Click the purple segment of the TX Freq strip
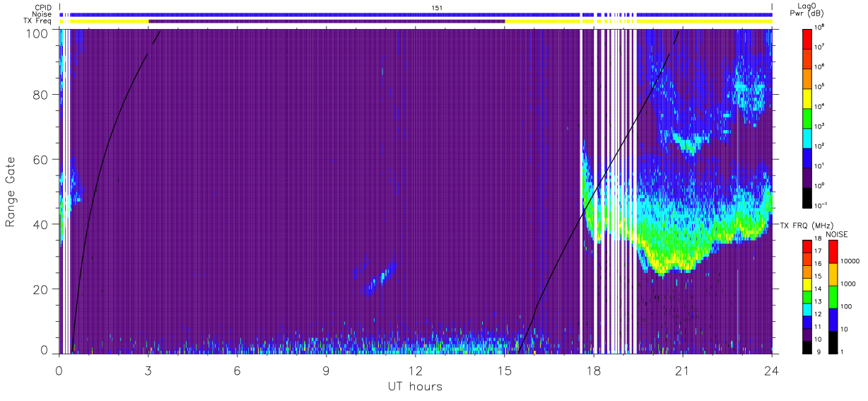The width and height of the screenshot is (868, 401). [327, 21]
